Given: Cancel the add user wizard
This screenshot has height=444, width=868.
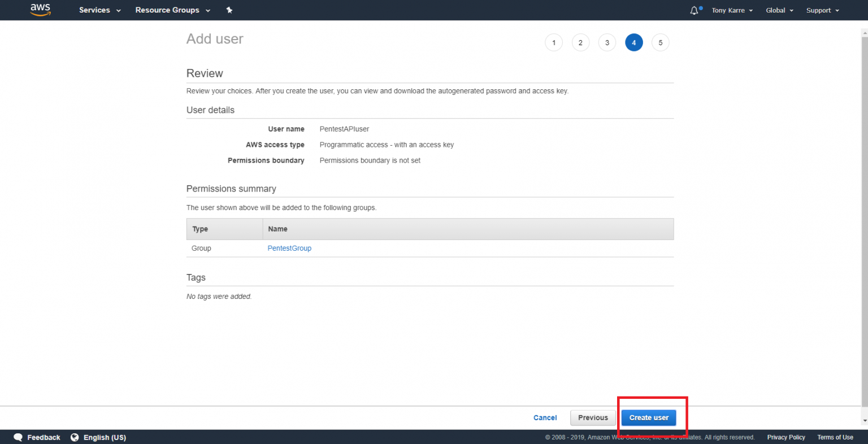Looking at the screenshot, I should click(x=545, y=417).
